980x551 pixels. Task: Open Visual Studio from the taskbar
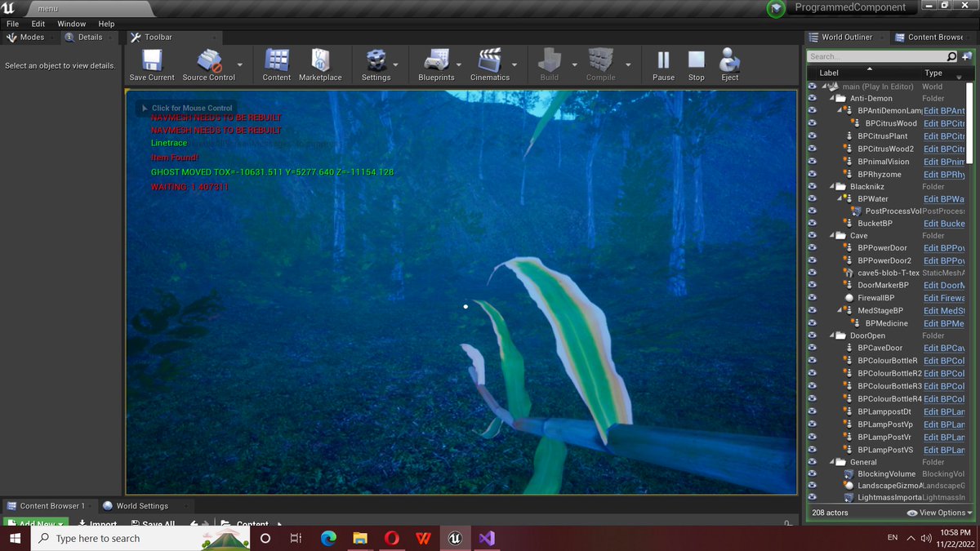(488, 539)
